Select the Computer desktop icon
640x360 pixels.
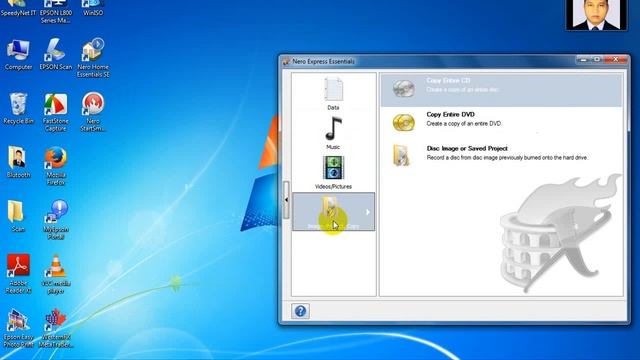point(18,55)
